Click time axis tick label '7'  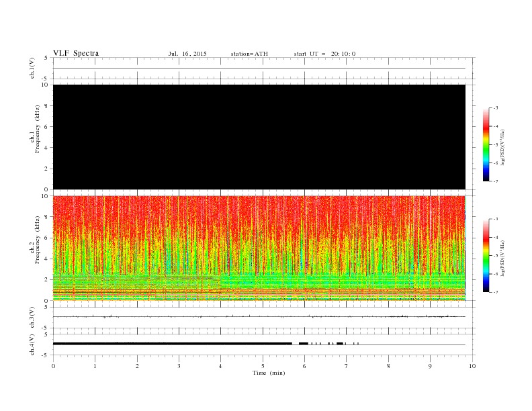[x=347, y=366]
